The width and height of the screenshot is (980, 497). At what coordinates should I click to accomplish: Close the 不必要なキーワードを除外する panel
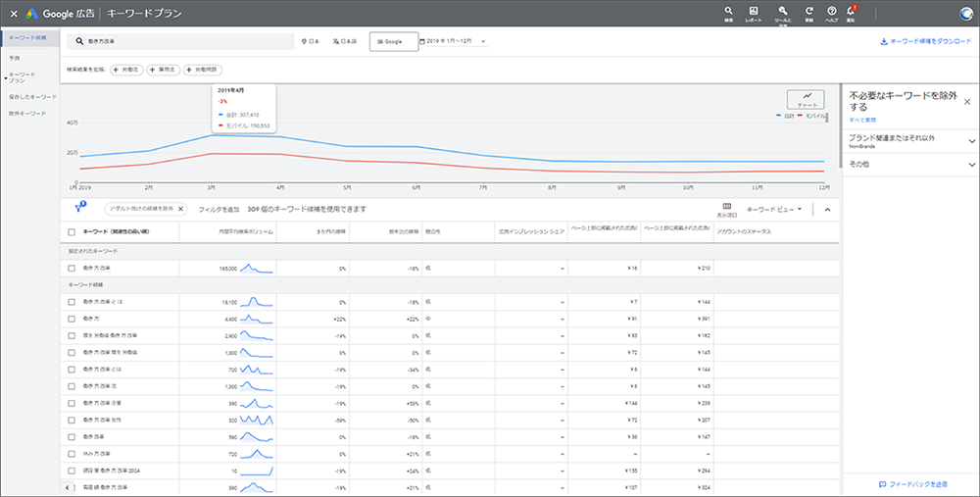(967, 101)
